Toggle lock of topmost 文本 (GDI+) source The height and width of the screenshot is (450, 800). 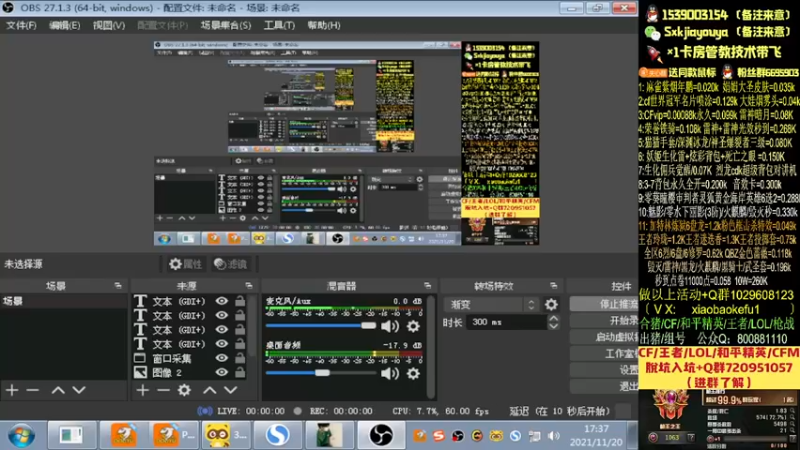[x=240, y=301]
